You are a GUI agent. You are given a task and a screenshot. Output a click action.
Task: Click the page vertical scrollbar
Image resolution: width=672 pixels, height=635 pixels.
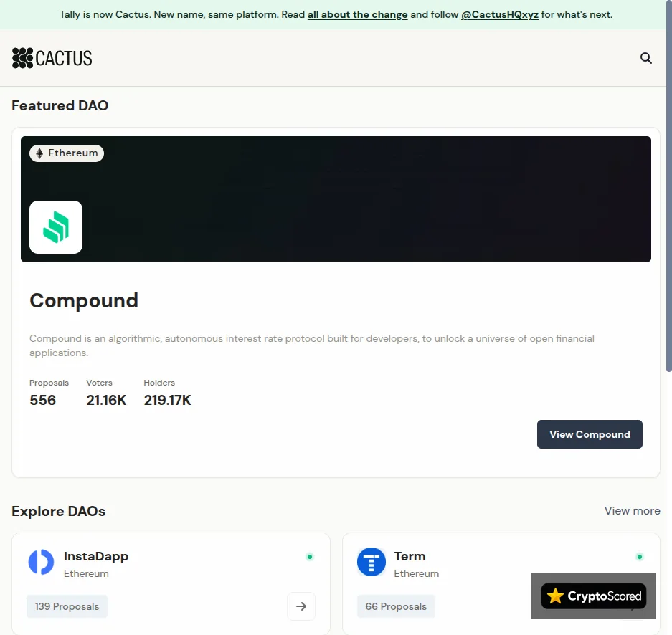coord(669,186)
